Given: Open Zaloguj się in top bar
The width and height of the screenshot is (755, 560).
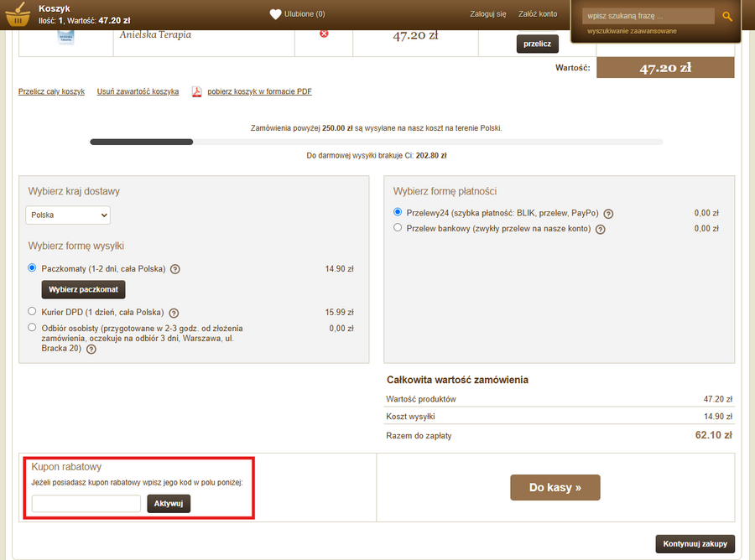Looking at the screenshot, I should (x=488, y=14).
